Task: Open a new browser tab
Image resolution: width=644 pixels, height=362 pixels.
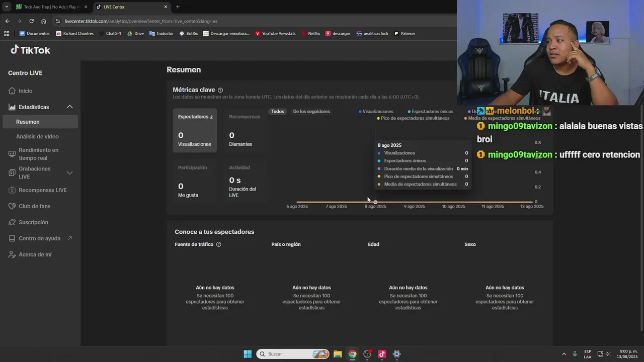Action: [178, 7]
